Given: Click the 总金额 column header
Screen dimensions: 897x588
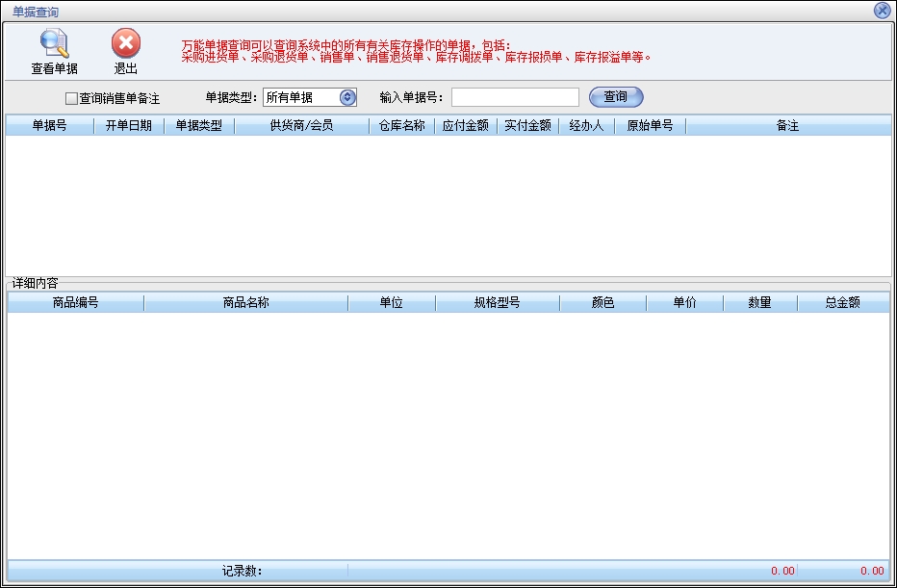Looking at the screenshot, I should (x=842, y=303).
